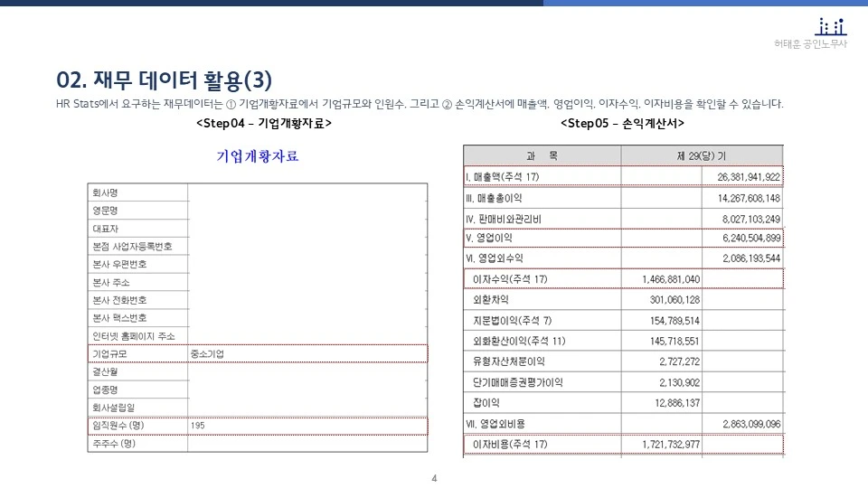Select the '인터넷 홈페이지 주소' row label
Image resolution: width=868 pixels, height=488 pixels.
[x=134, y=336]
